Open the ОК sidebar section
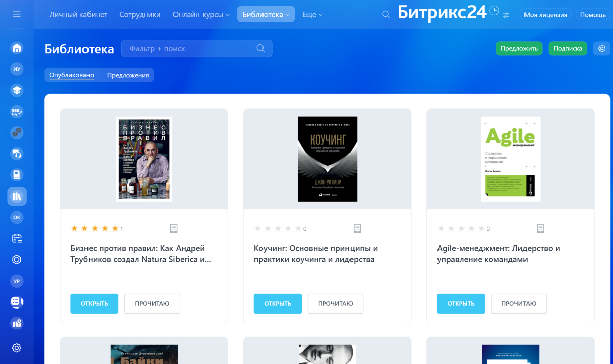This screenshot has width=613, height=364. point(17,217)
